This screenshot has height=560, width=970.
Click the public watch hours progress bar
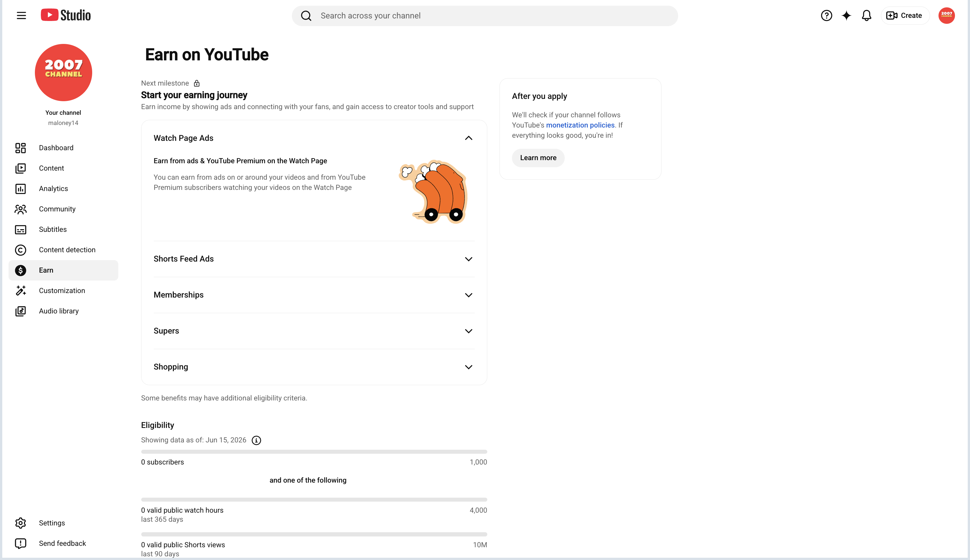point(314,500)
